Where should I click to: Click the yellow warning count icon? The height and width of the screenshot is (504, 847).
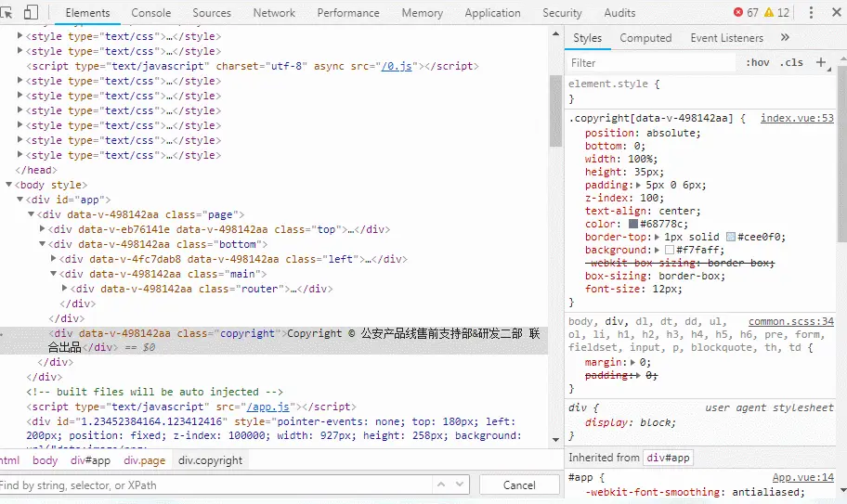769,12
